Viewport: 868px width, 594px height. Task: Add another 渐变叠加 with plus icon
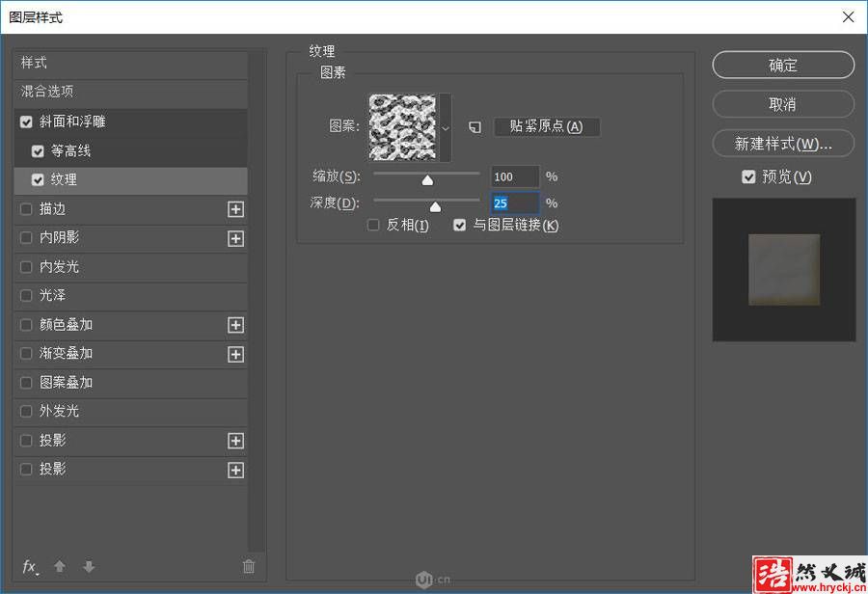(x=236, y=354)
